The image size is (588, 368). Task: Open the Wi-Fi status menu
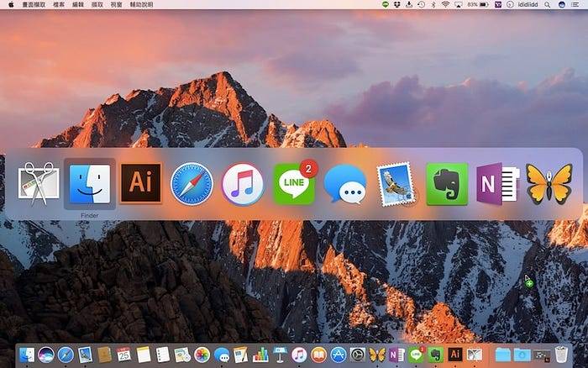point(445,4)
